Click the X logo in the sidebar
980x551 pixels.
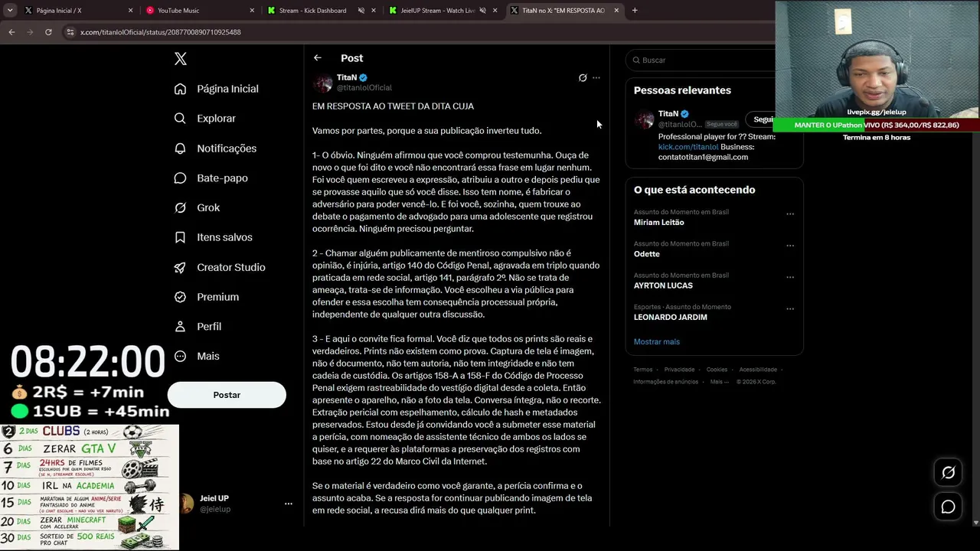(x=181, y=59)
